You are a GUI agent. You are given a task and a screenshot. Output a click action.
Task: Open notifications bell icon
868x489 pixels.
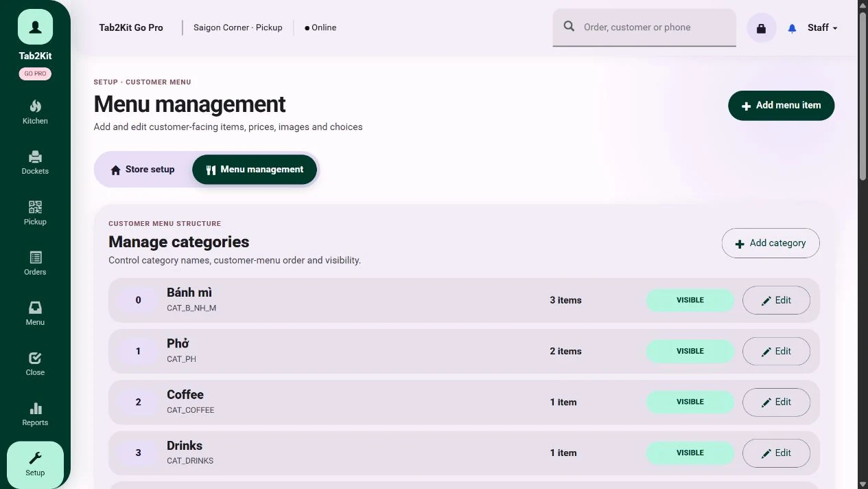(x=792, y=28)
